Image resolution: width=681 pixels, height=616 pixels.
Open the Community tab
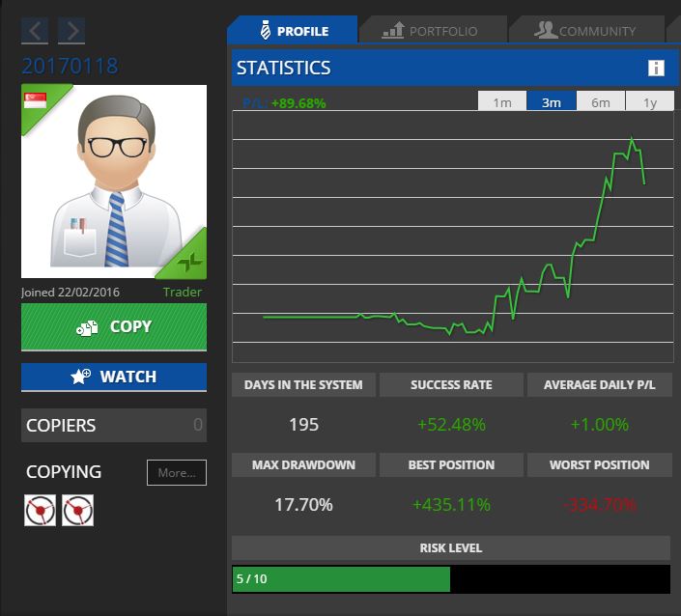(x=585, y=31)
